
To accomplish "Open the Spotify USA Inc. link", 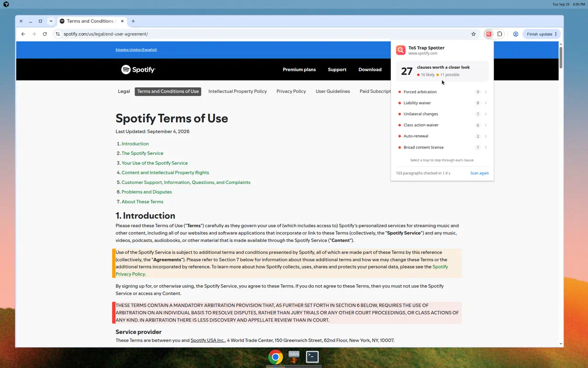I will tap(208, 340).
